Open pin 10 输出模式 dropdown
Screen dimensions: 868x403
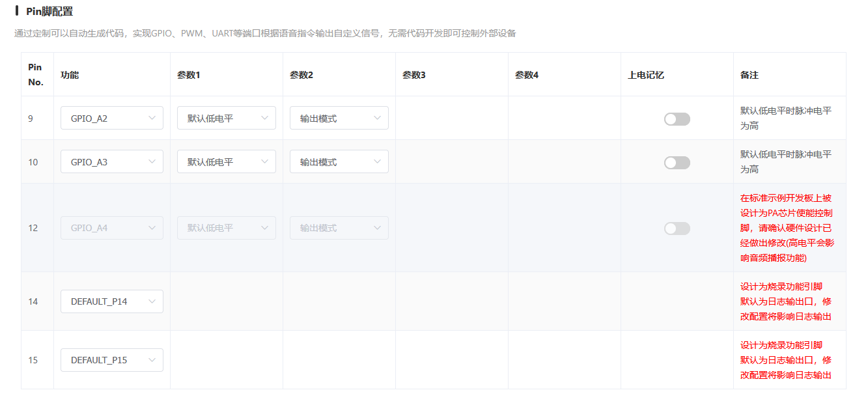click(x=339, y=162)
